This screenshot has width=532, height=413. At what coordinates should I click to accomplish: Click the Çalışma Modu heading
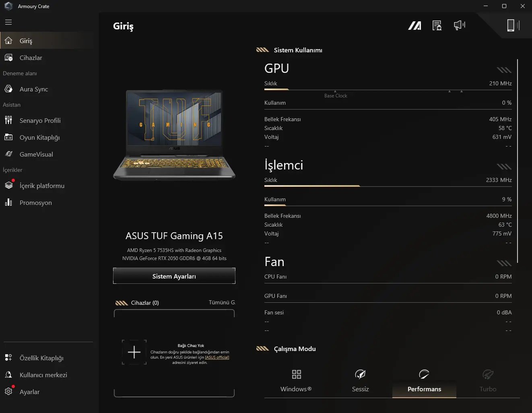point(295,349)
